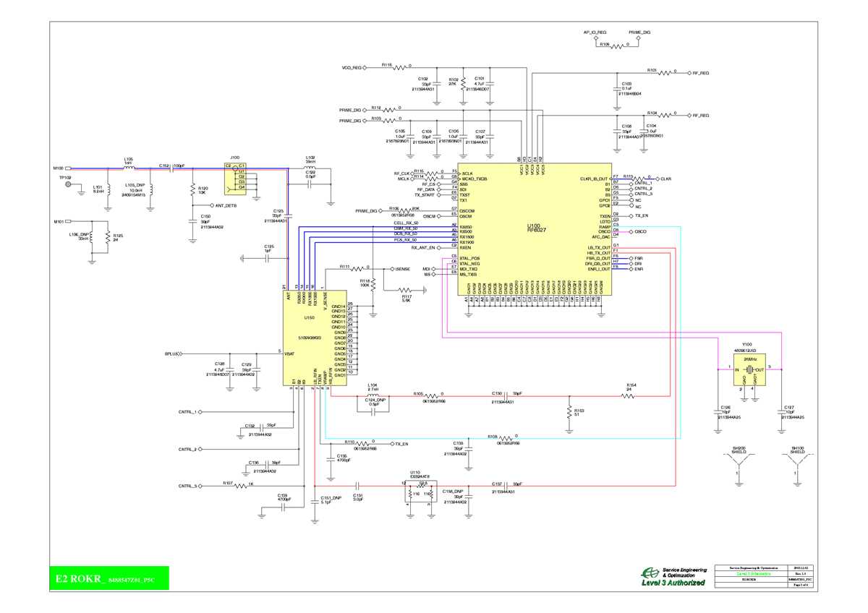Click the BPLUS net label
This screenshot has height=613, width=868.
[x=171, y=353]
